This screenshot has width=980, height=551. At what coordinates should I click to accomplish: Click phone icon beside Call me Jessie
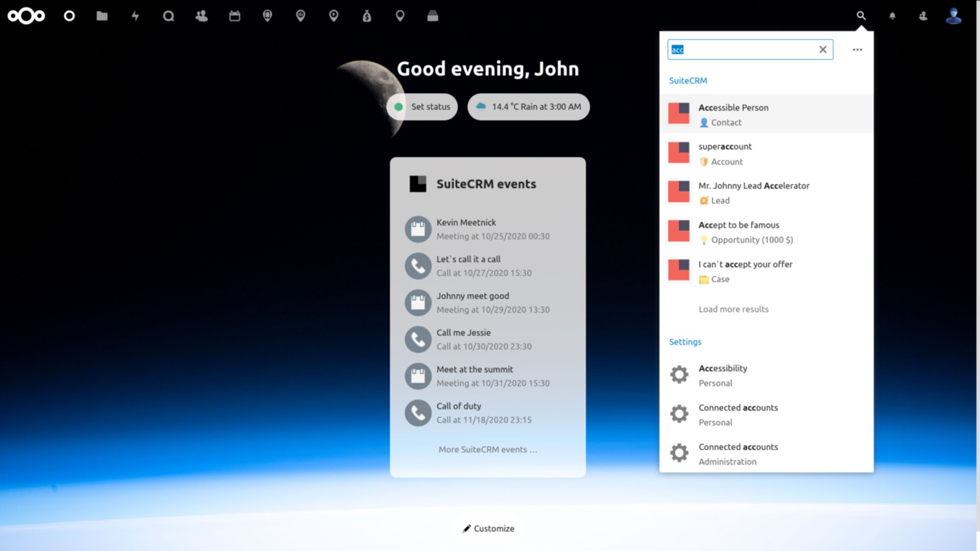point(418,339)
